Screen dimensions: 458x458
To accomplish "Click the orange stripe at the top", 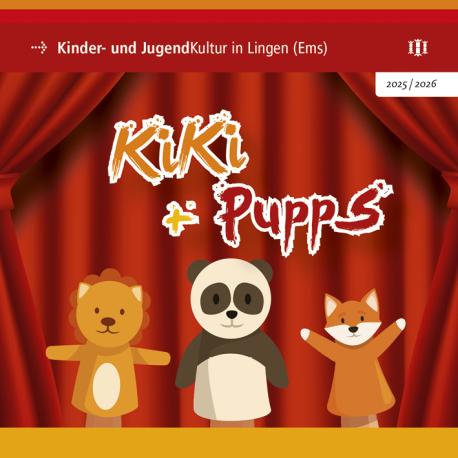I will tap(229, 4).
